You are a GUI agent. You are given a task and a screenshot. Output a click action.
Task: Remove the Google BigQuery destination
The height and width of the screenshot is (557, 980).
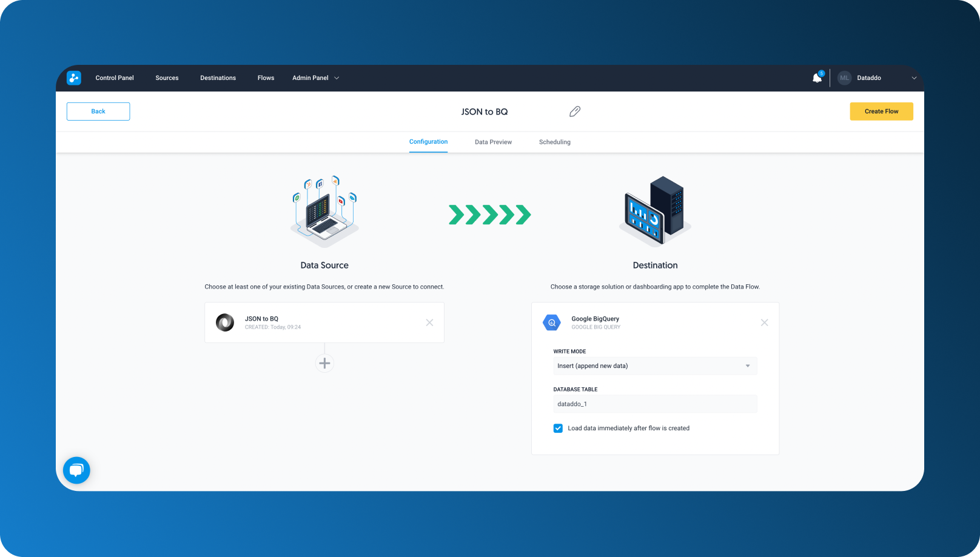tap(764, 322)
